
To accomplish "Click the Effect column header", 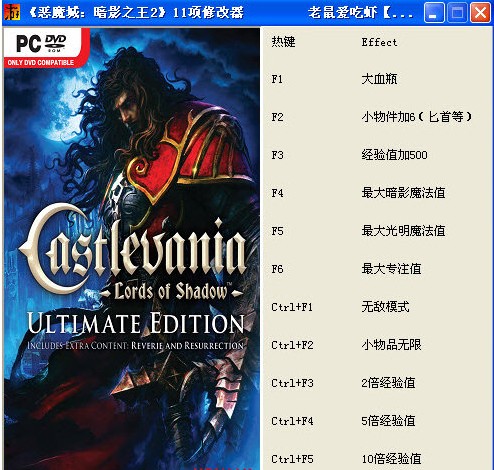I will [379, 42].
